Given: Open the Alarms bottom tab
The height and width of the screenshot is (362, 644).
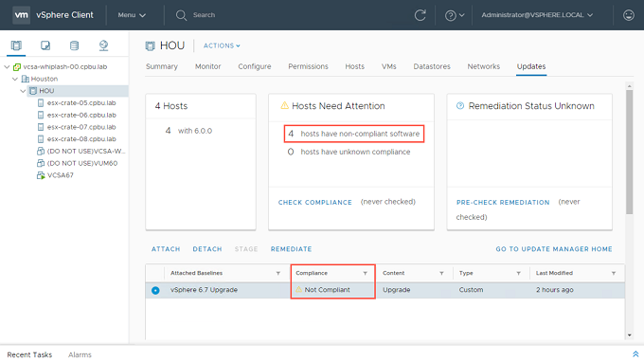Looking at the screenshot, I should (80, 354).
